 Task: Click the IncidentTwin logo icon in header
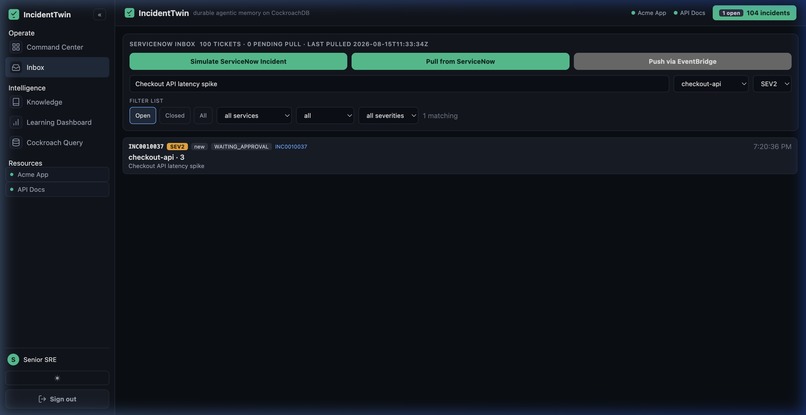coord(130,13)
